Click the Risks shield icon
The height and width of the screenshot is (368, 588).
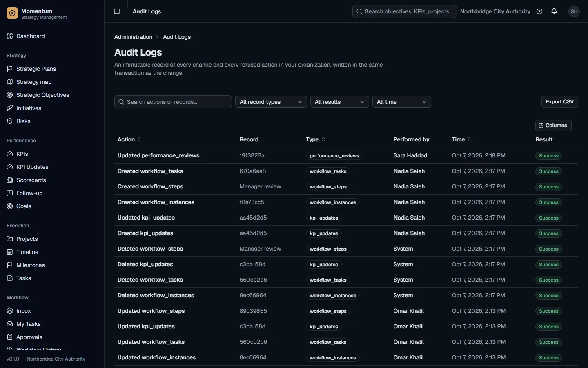(10, 121)
